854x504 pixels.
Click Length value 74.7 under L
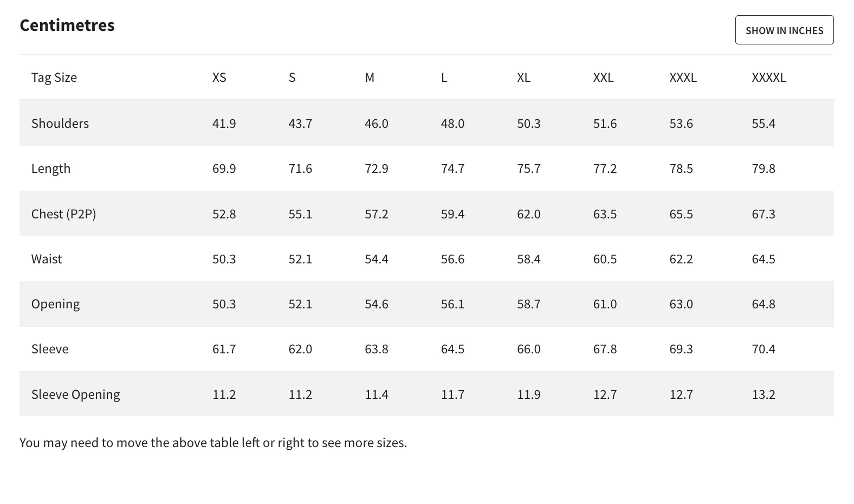click(452, 168)
